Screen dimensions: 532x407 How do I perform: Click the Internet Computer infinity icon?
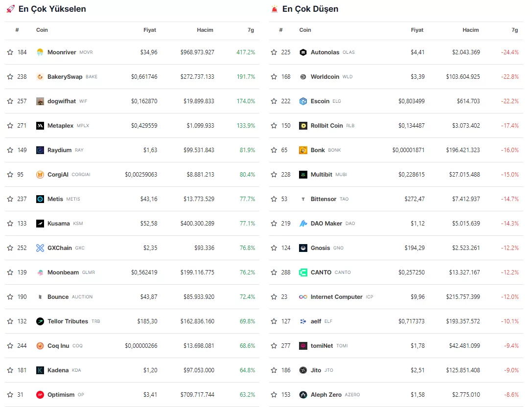tap(303, 297)
